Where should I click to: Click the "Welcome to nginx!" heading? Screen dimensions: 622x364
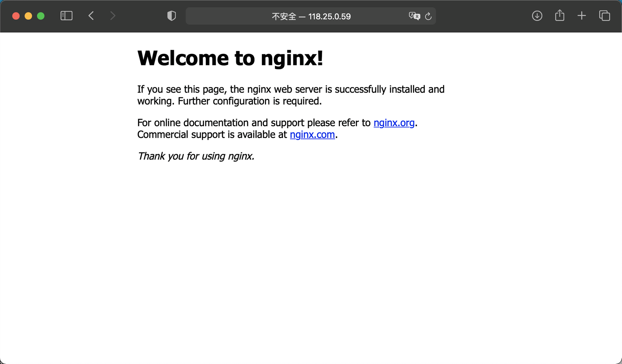click(x=230, y=58)
